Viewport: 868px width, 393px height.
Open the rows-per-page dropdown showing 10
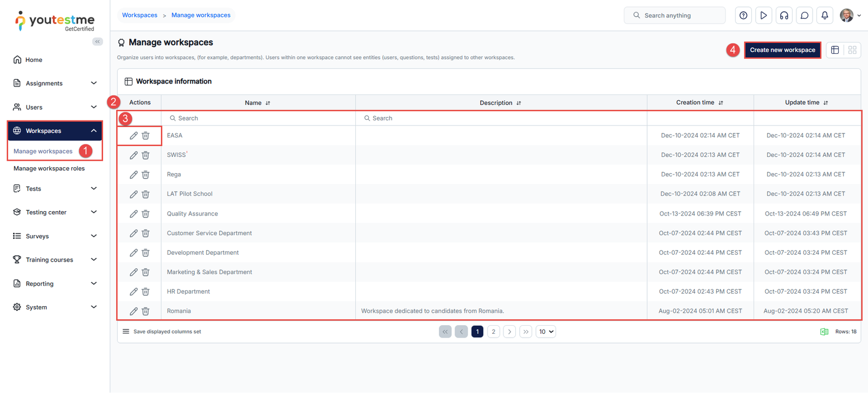[546, 332]
